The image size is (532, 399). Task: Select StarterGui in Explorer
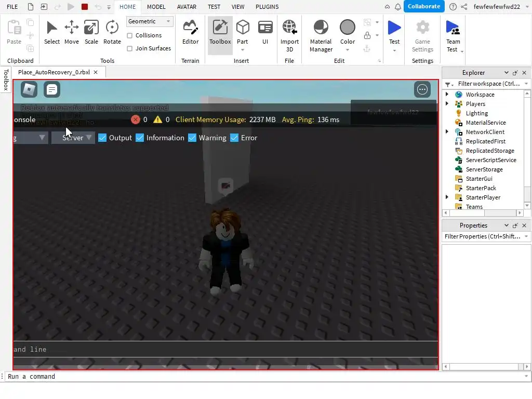pos(478,179)
